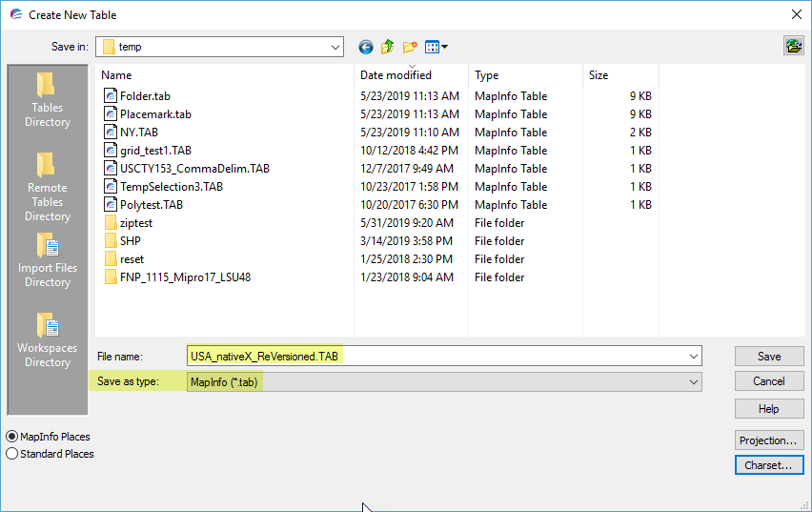Select file name Placemark.tab

(155, 114)
